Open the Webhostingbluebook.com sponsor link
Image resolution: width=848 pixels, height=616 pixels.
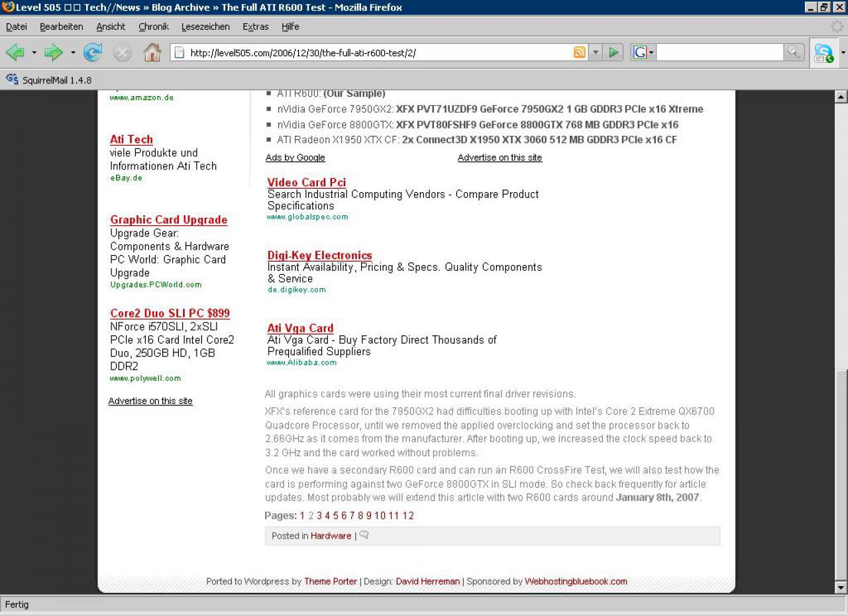[576, 582]
